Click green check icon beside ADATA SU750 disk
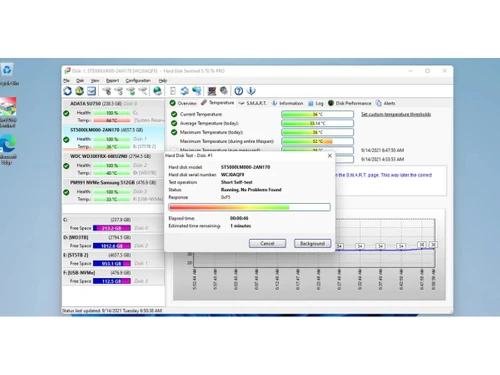The width and height of the screenshot is (500, 375). (x=66, y=113)
